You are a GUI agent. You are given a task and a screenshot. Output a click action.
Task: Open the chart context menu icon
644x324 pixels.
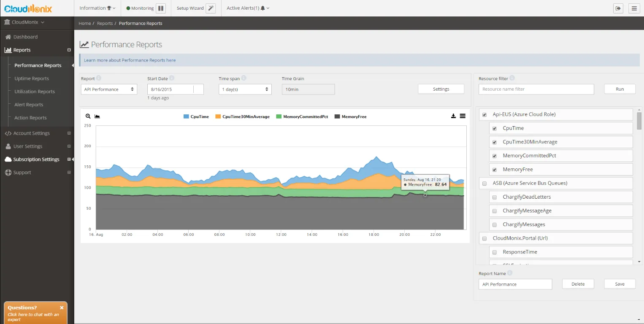click(x=463, y=116)
